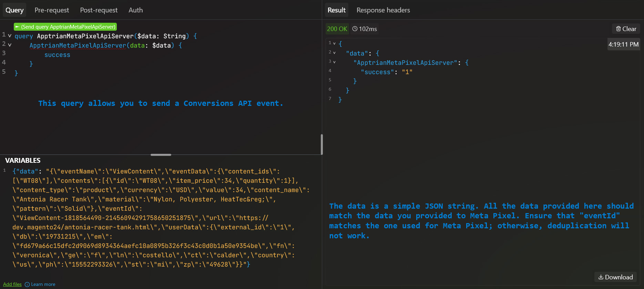Click "success": "1" in the result
644x289 pixels.
[387, 72]
